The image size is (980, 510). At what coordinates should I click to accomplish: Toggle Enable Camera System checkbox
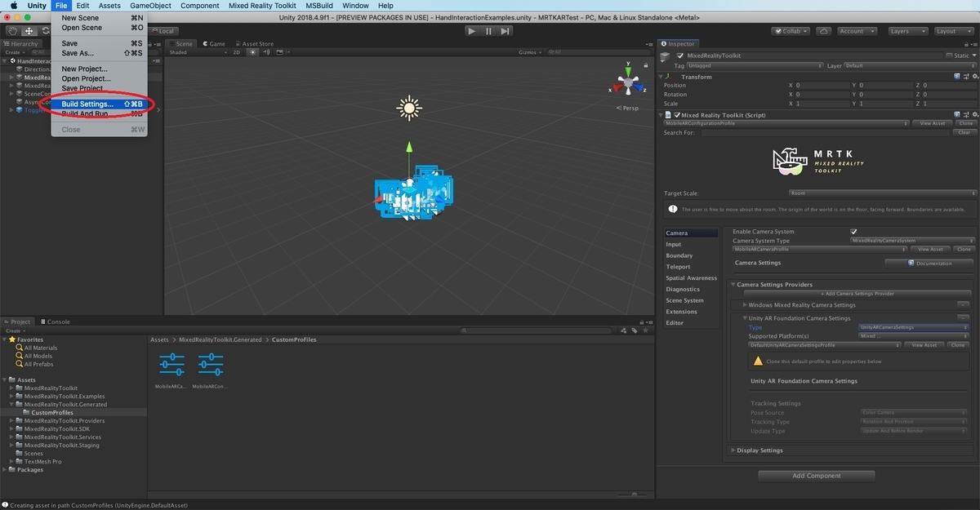[853, 232]
